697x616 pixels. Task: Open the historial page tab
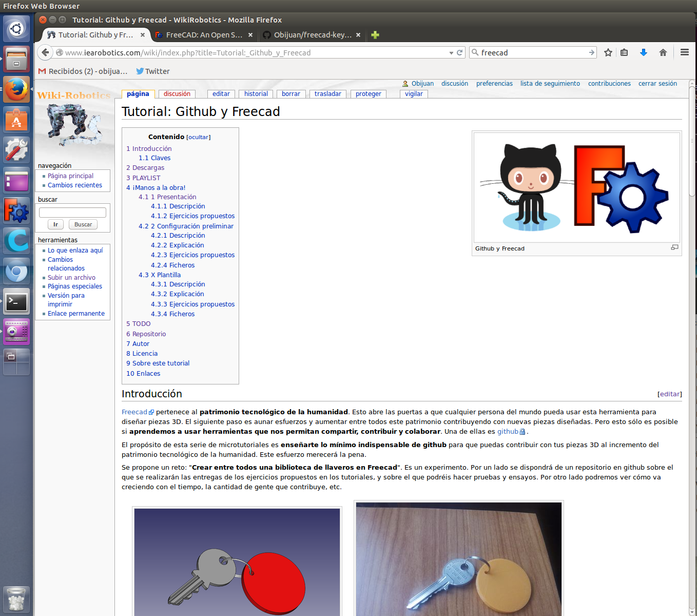pyautogui.click(x=256, y=94)
